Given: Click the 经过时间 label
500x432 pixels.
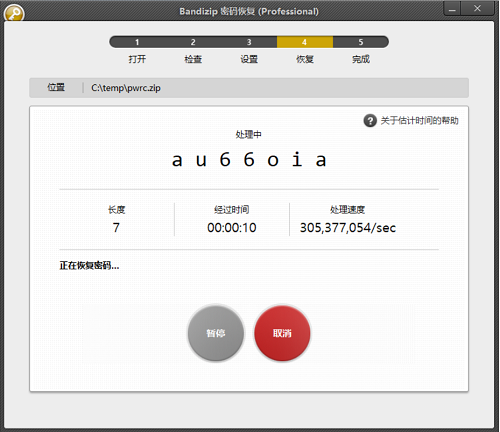Looking at the screenshot, I should 232,210.
